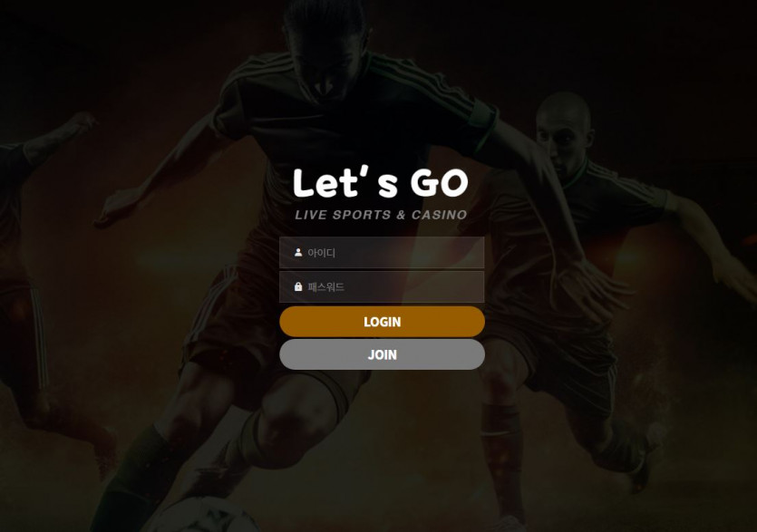Screen dimensions: 757x532
Task: Click the user silhouette icon in ID field
Action: point(298,253)
